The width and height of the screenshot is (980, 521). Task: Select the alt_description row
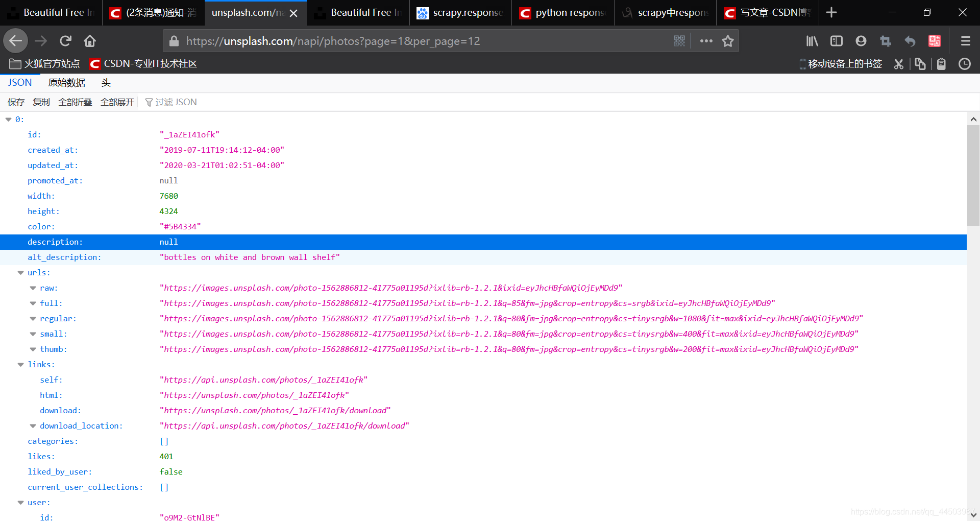[x=483, y=257]
